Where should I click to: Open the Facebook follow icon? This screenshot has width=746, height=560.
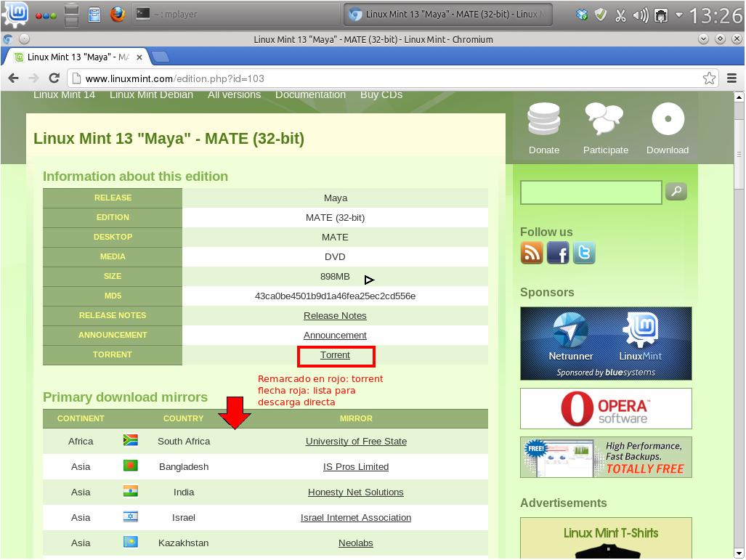pos(558,253)
